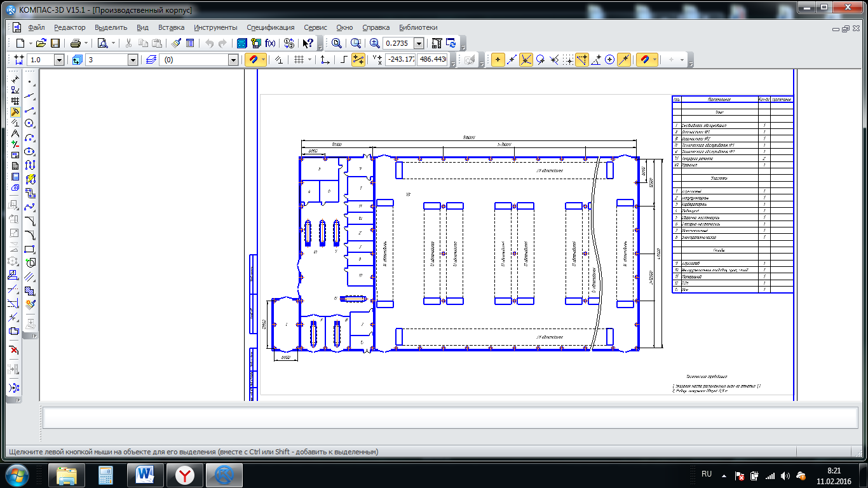The image size is (868, 488).
Task: Open the layer (0) dropdown
Action: coord(233,60)
